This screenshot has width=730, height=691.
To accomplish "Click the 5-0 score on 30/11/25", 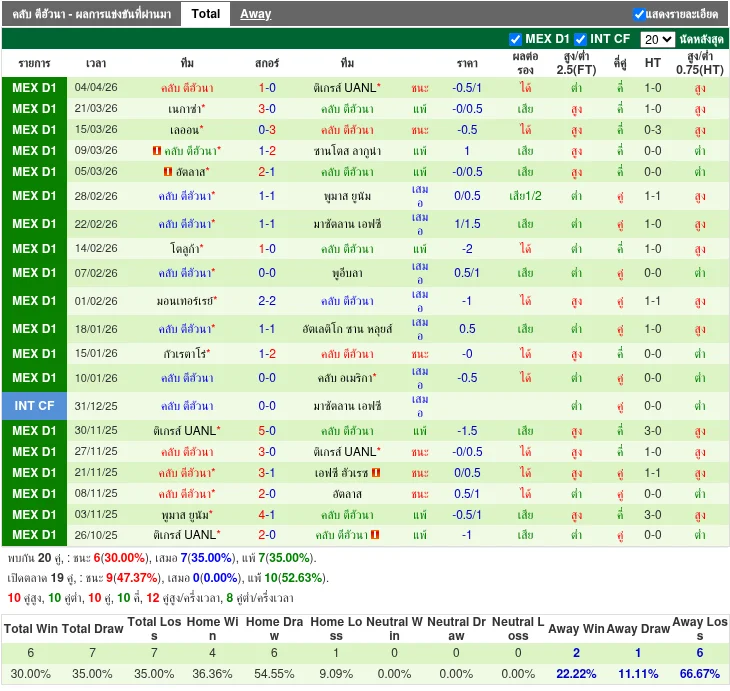I will click(x=267, y=431).
